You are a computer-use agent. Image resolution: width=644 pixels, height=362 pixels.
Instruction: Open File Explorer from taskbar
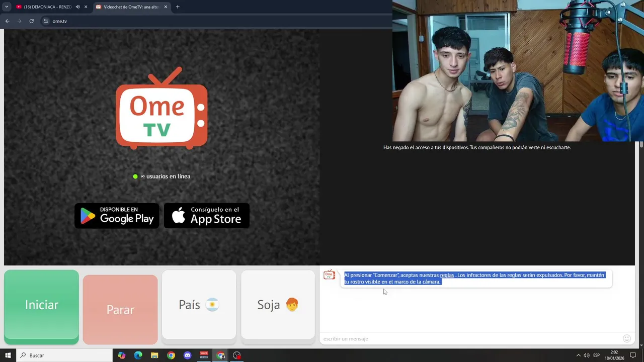pos(154,355)
